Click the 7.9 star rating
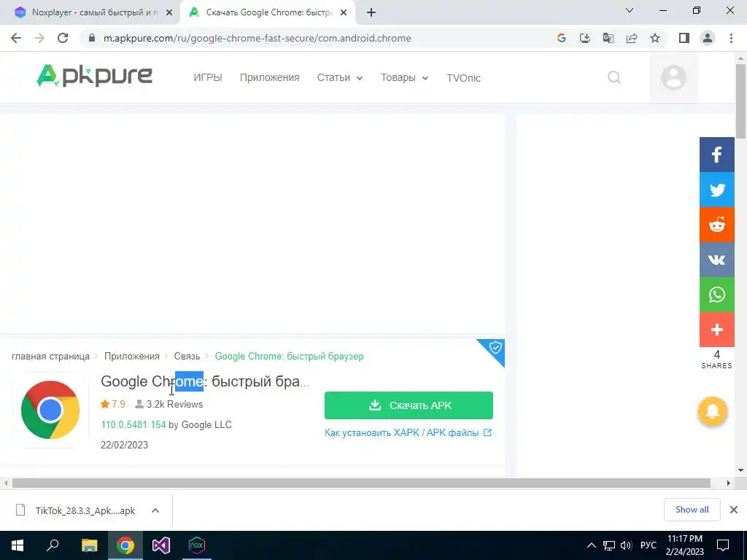This screenshot has width=747, height=560. (x=112, y=404)
